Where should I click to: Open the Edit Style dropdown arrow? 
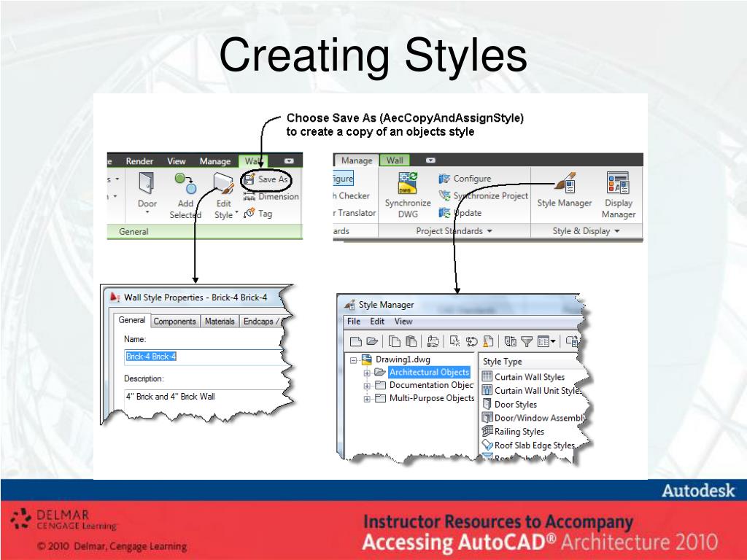(236, 212)
